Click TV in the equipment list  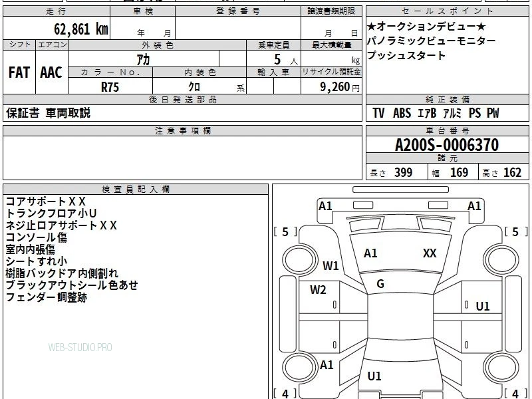[x=378, y=113]
